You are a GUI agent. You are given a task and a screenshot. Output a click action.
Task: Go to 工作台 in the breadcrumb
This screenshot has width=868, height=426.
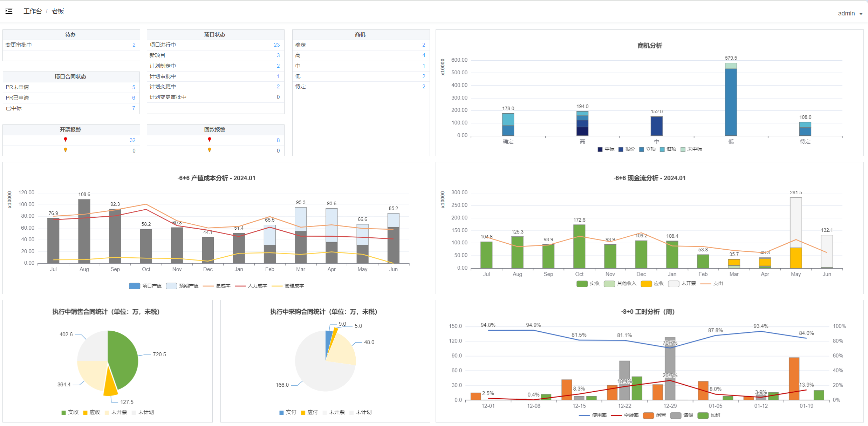[33, 11]
